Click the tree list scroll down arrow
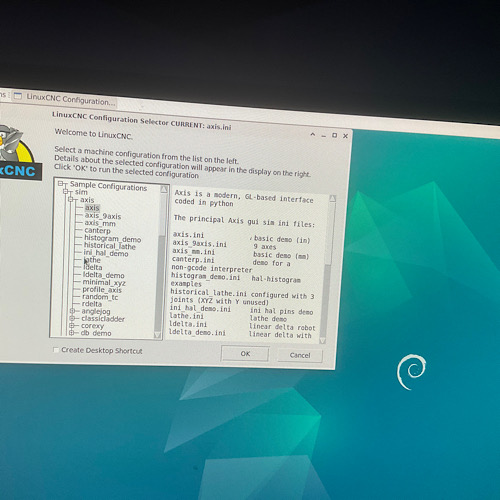 pos(157,335)
